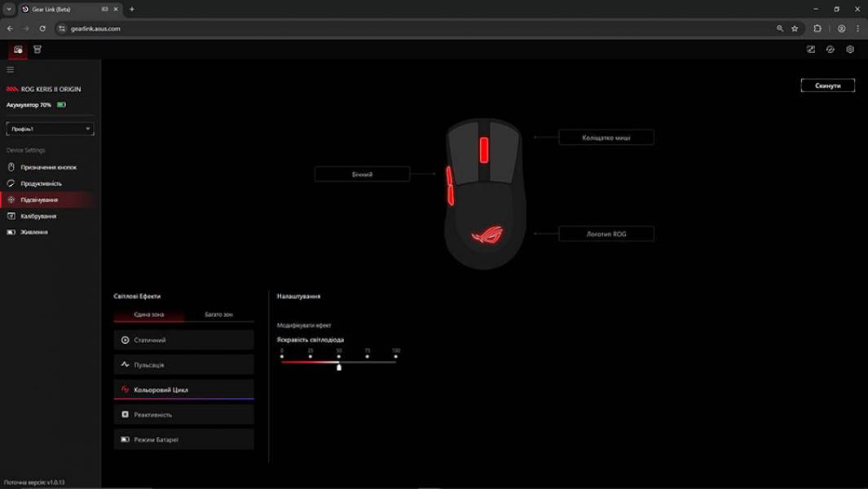Screen dimensions: 868x489
Task: Open the Профіль1 profile dropdown
Action: (50, 128)
